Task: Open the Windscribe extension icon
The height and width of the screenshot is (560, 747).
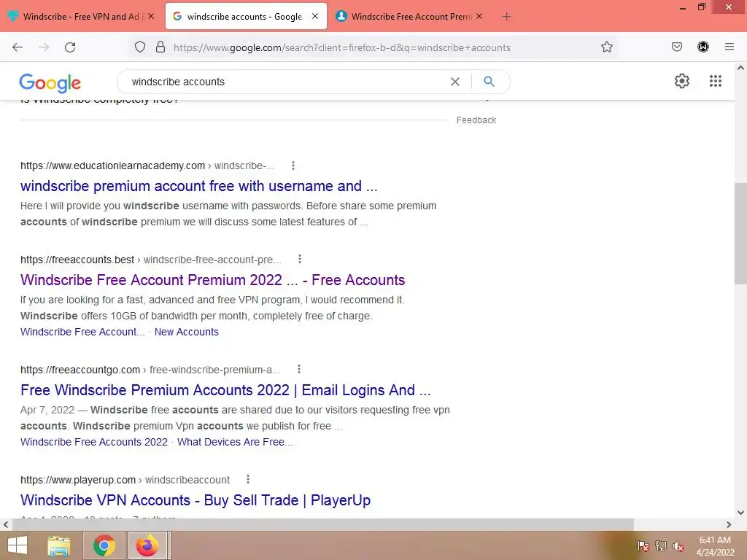Action: click(703, 47)
